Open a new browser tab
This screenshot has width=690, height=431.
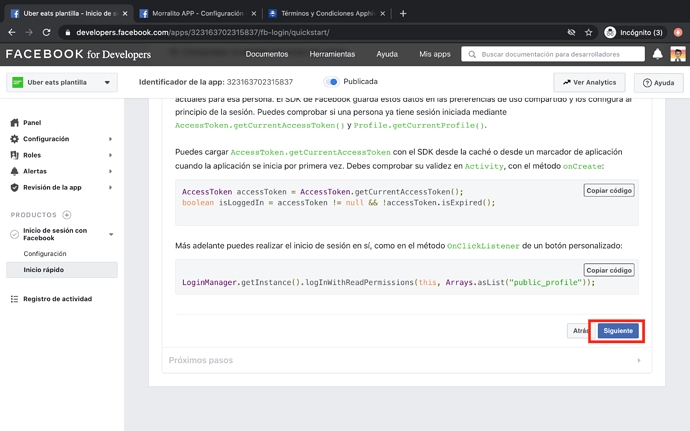point(403,14)
